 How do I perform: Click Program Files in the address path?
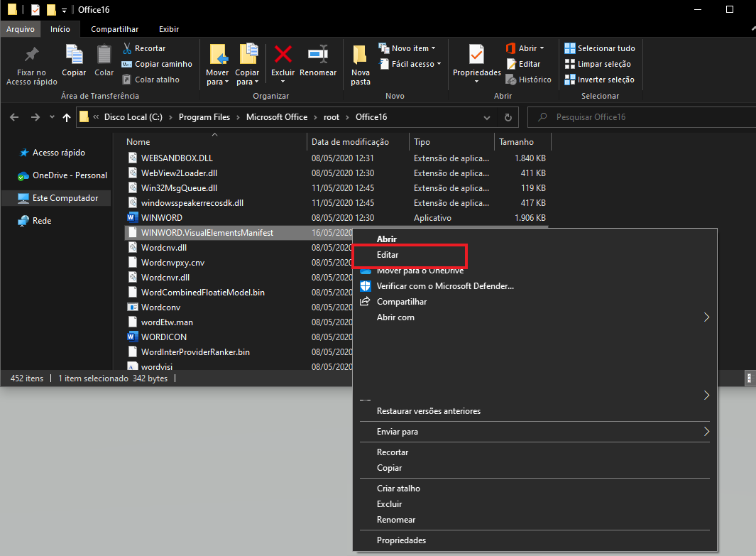click(204, 117)
